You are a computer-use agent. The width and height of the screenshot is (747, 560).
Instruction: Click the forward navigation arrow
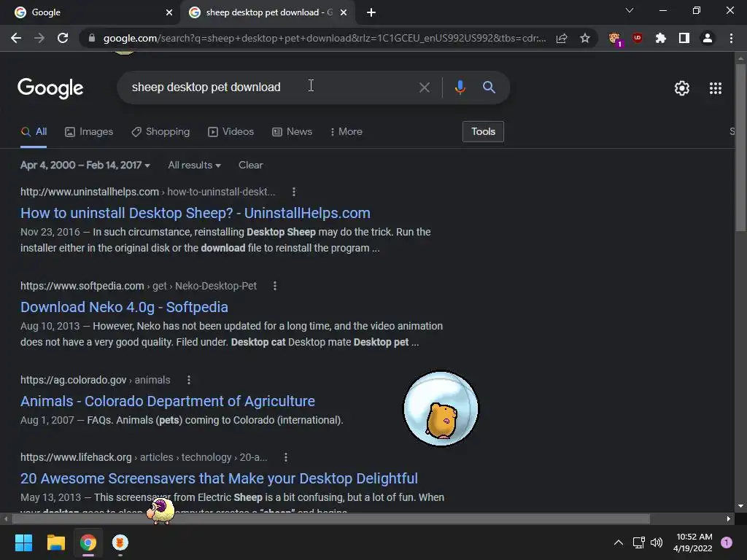pos(39,38)
